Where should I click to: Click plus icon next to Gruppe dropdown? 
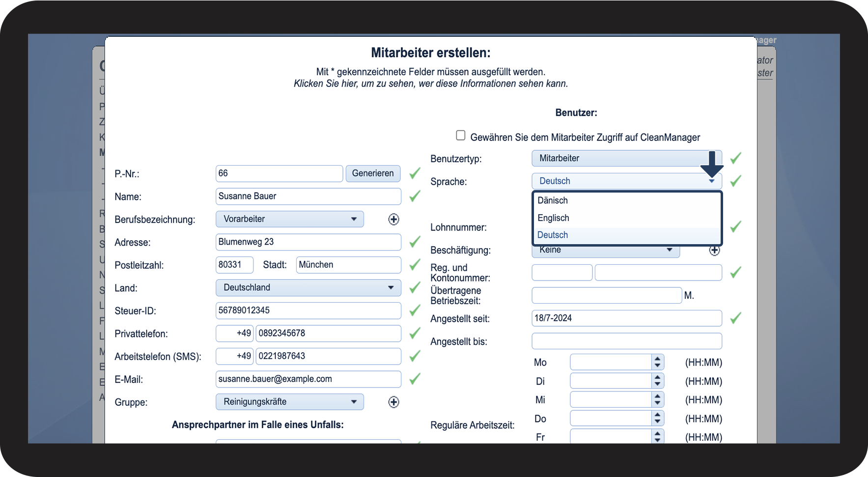point(393,402)
